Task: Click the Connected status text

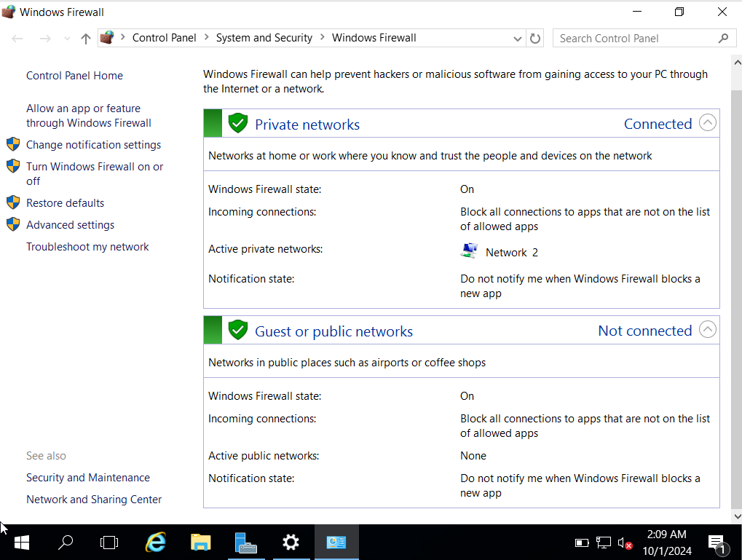Action: click(658, 124)
